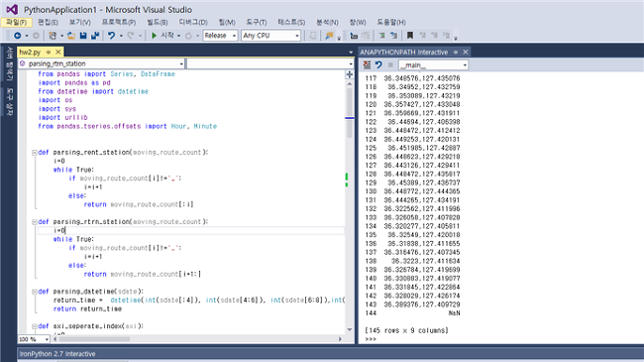The height and width of the screenshot is (362, 644).
Task: Click the bookmark icon in toolbar
Action: pos(409,36)
